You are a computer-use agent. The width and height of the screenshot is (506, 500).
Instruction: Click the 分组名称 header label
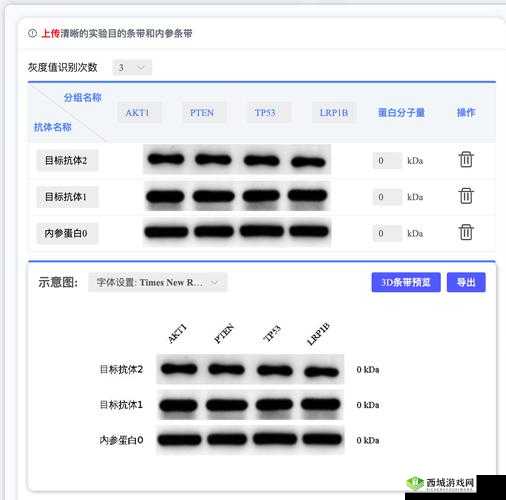click(83, 98)
